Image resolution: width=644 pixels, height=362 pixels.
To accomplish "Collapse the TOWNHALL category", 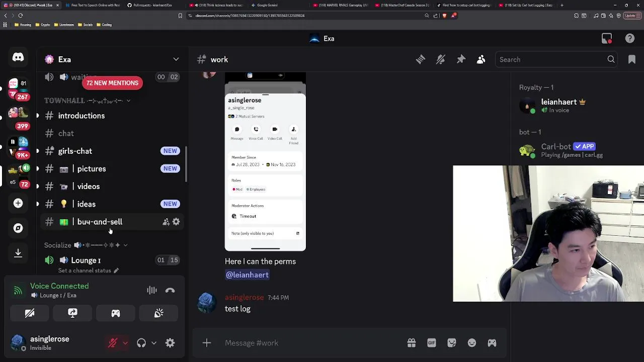I will click(87, 101).
